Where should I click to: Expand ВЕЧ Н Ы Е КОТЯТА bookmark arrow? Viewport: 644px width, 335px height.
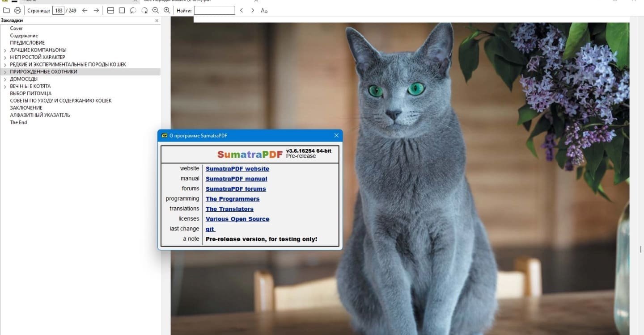pyautogui.click(x=5, y=87)
